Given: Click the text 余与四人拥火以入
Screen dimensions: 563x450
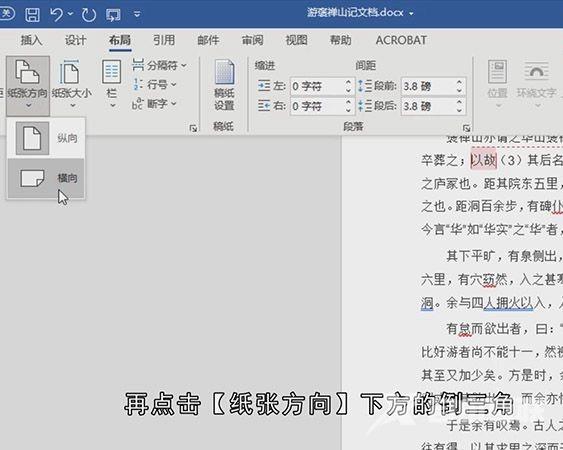Looking at the screenshot, I should pyautogui.click(x=496, y=303).
